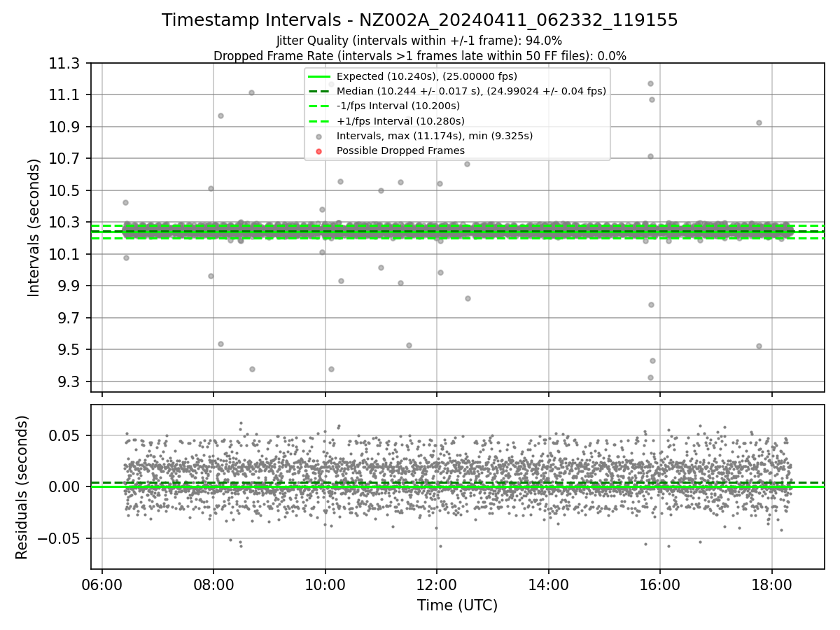Click the Time (UTC) x-axis label
Viewport: 840px width, 630px height.
[x=457, y=605]
